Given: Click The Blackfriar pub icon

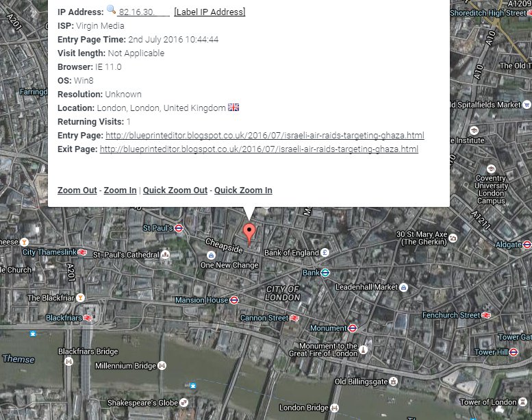Looking at the screenshot, I should click(x=80, y=298).
